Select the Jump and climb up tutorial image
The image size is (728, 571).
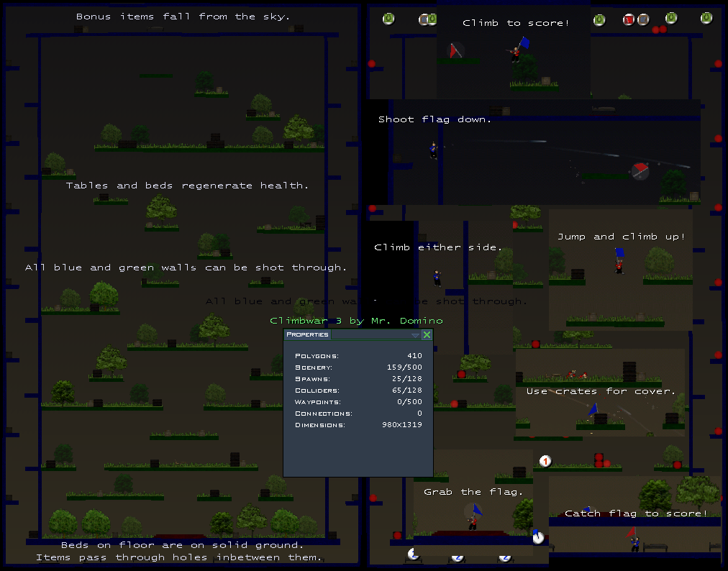click(x=620, y=270)
